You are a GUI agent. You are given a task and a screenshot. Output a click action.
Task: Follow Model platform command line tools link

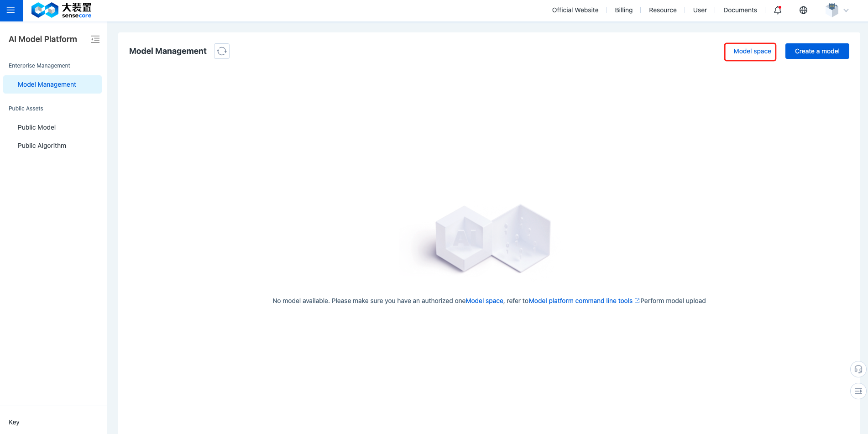[580, 301]
